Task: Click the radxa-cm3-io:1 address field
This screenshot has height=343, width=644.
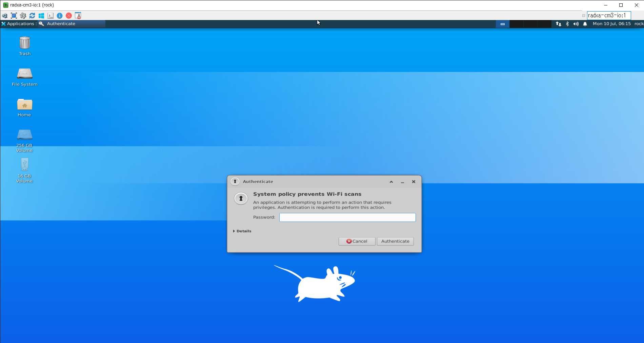Action: click(609, 15)
